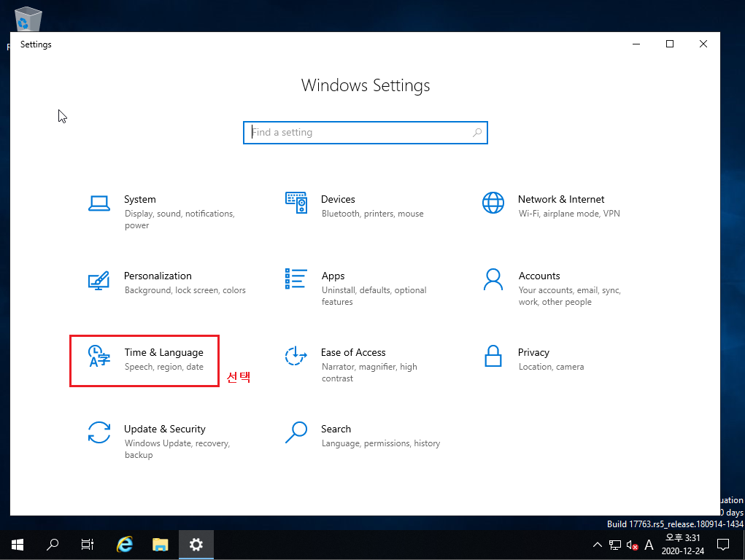Open the Windows Start menu

point(18,545)
